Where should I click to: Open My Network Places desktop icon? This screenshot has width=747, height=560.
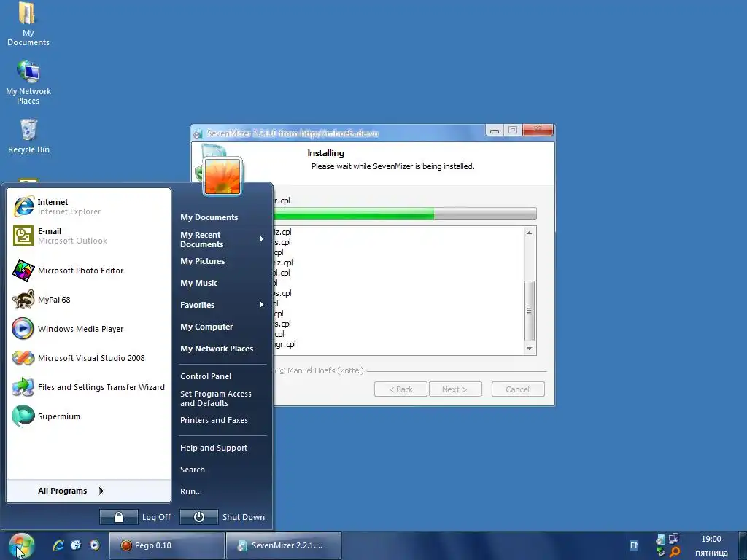pos(28,82)
